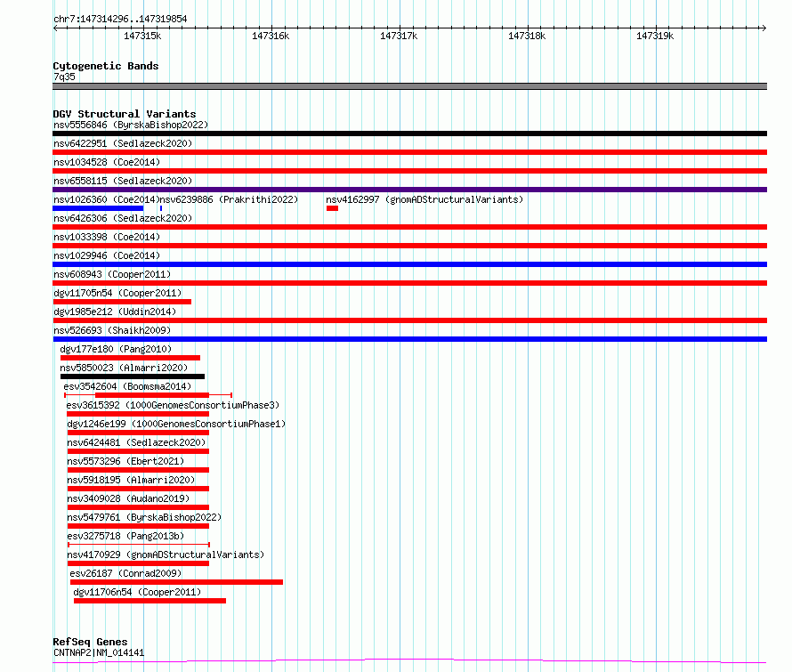Open esv3615392 (1000GenomesConsortiumPhase3) label
Image resolution: width=792 pixels, height=672 pixels.
[x=173, y=405]
